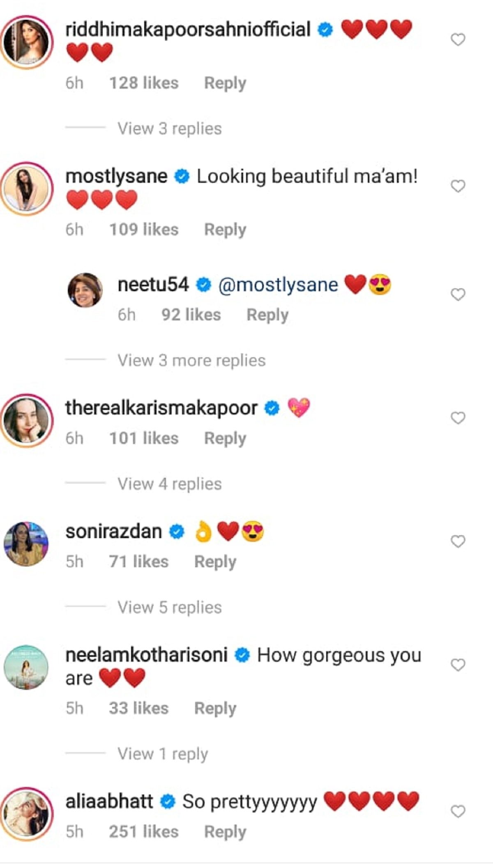The height and width of the screenshot is (868, 493).
Task: Like sonirazdan's emoji comment
Action: pyautogui.click(x=458, y=541)
